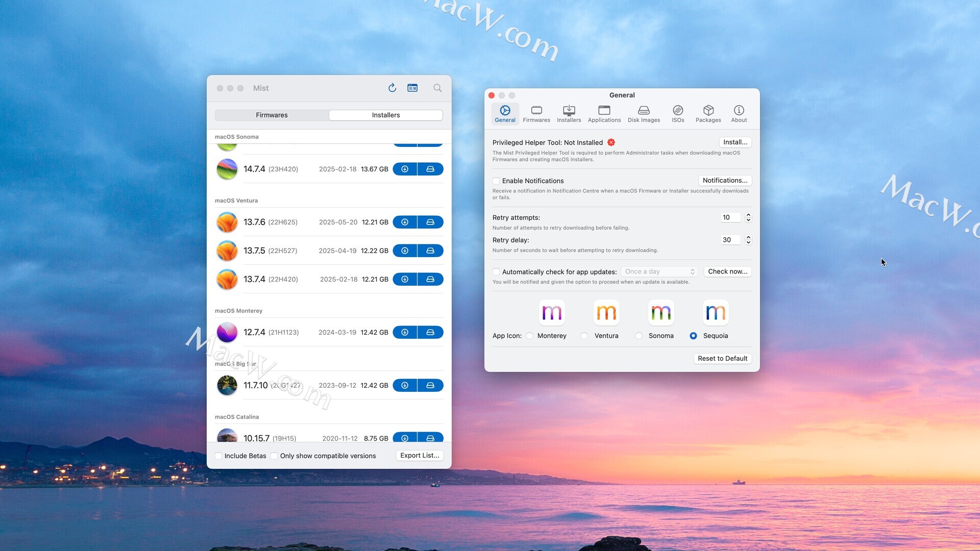Select Monterey app icon radio button

[x=530, y=336]
